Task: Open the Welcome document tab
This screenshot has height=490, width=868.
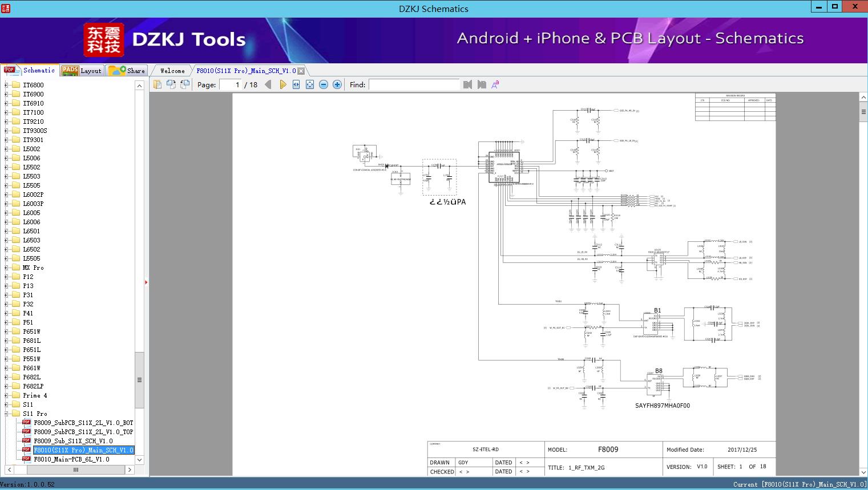Action: [x=172, y=71]
